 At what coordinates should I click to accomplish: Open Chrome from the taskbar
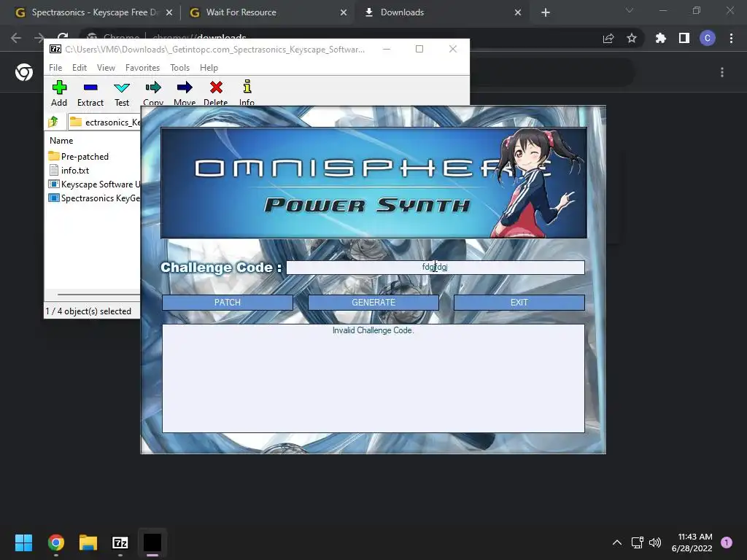pos(56,542)
